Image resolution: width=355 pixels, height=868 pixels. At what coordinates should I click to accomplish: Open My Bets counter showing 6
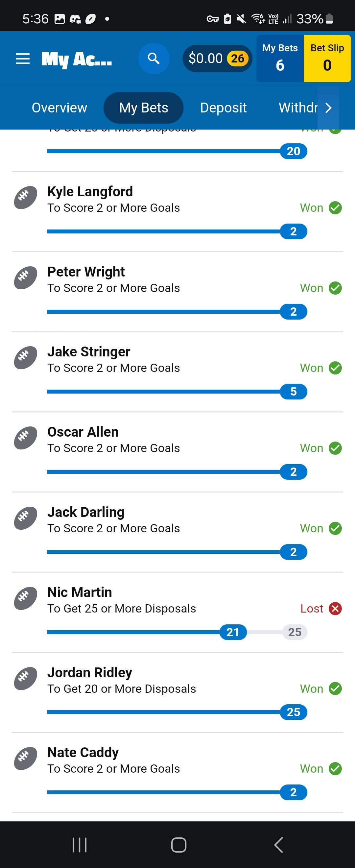pyautogui.click(x=280, y=59)
